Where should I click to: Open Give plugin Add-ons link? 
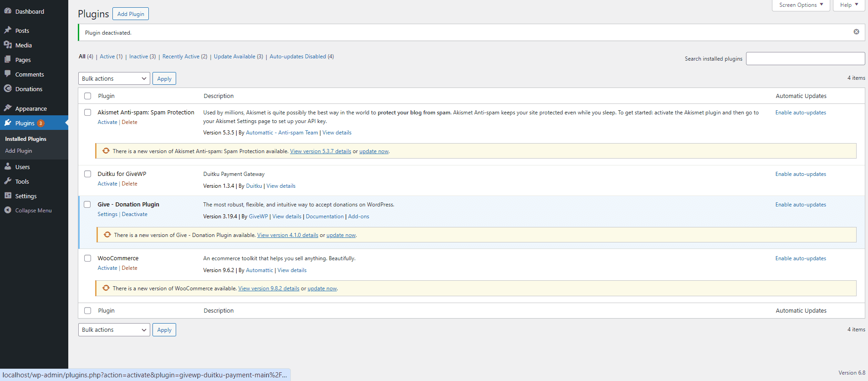pos(359,216)
